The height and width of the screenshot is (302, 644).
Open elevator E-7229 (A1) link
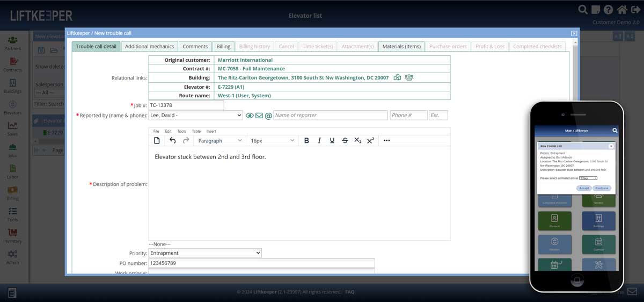click(231, 87)
